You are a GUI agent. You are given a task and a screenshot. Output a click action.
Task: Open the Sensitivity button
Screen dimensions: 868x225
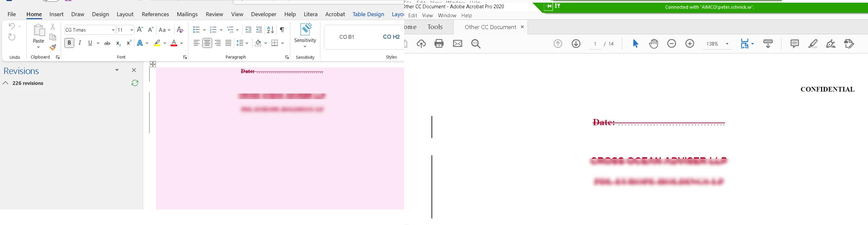click(305, 35)
